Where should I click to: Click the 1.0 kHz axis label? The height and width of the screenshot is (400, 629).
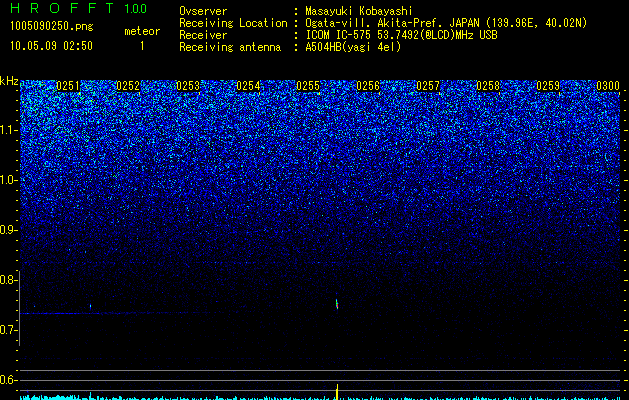pyautogui.click(x=9, y=180)
